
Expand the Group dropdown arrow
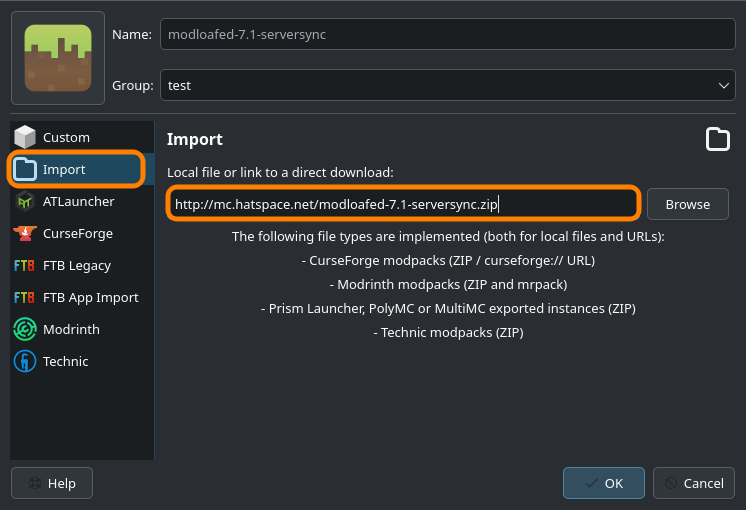click(725, 86)
